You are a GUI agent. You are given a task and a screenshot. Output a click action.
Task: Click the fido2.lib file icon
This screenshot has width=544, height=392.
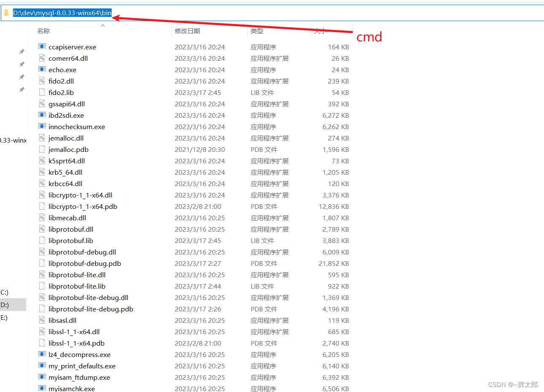[42, 92]
